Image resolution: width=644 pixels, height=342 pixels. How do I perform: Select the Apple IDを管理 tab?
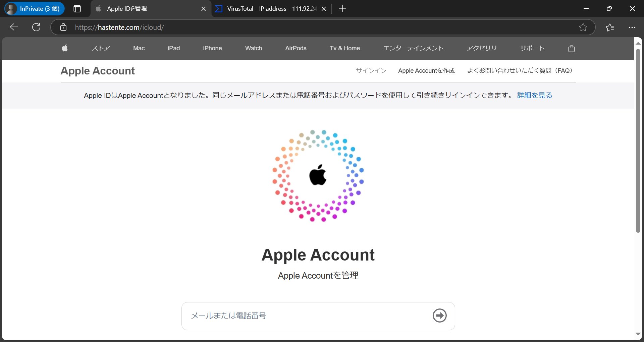point(151,9)
